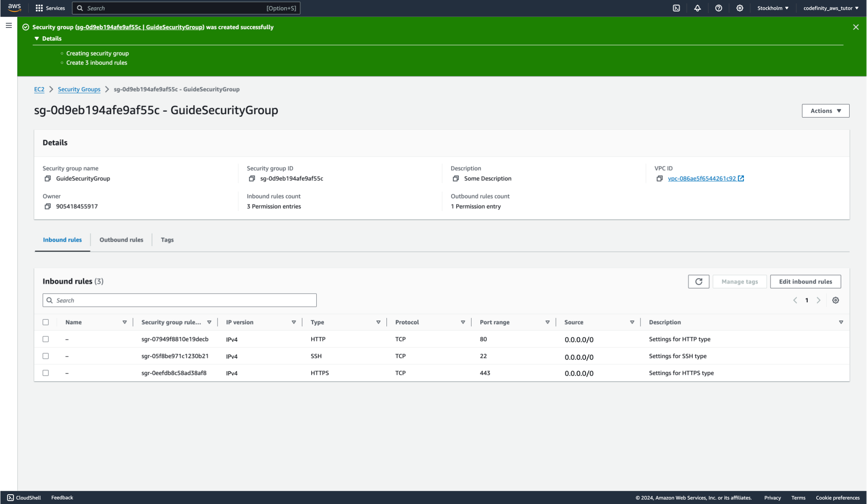867x504 pixels.
Task: Open CloudShell icon in top navigation bar
Action: 676,8
